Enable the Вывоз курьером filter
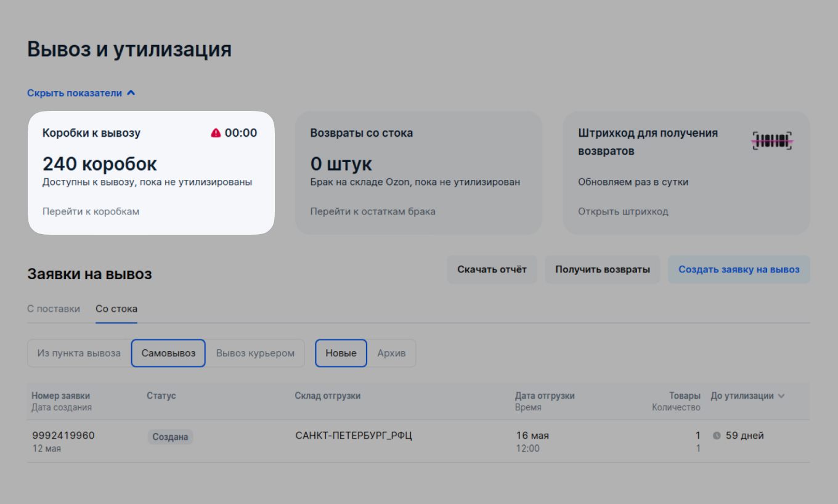838x504 pixels. [x=256, y=353]
